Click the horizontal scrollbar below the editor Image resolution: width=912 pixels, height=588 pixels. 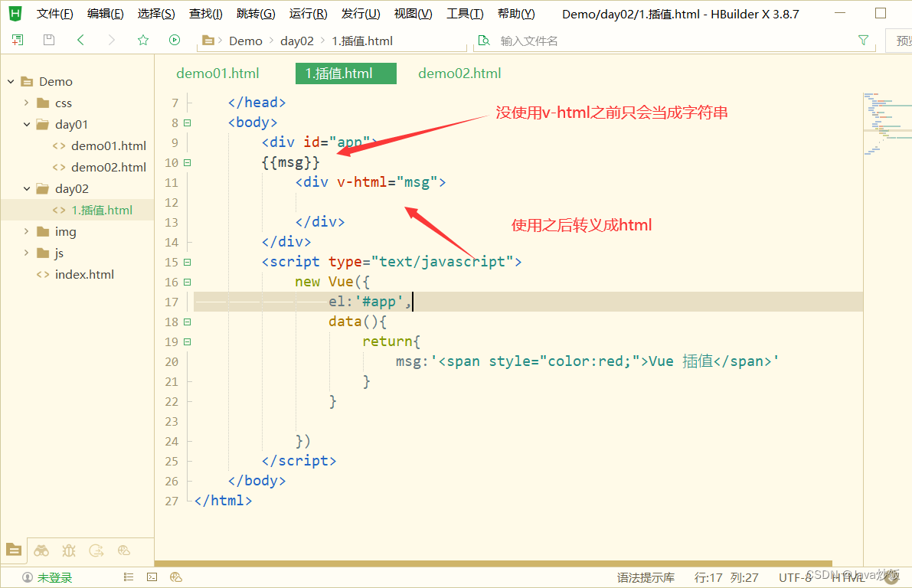click(493, 563)
